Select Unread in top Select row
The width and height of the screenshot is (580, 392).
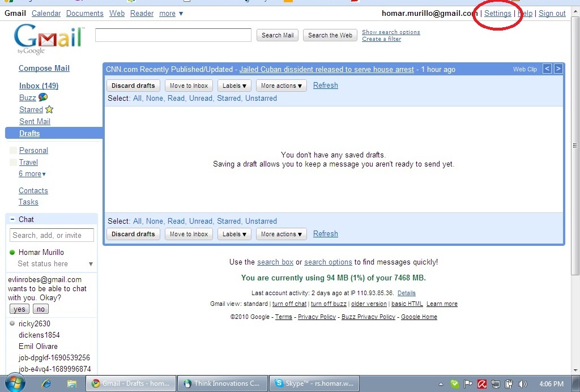coord(201,99)
